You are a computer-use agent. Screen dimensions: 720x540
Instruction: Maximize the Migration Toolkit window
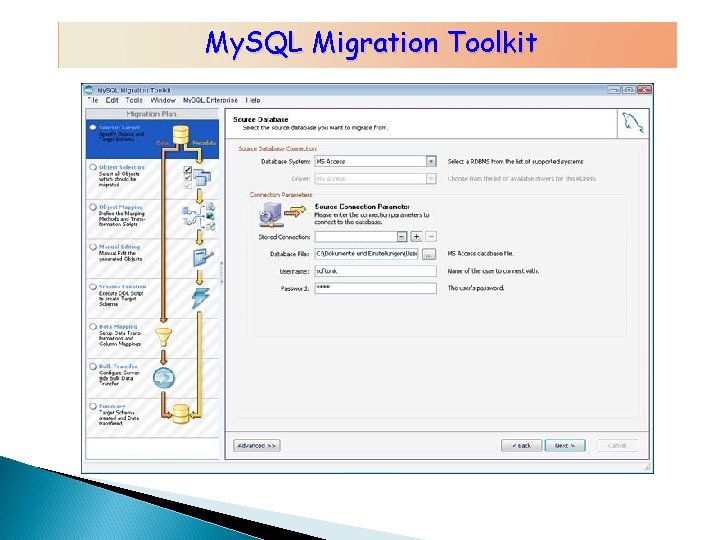tap(629, 90)
